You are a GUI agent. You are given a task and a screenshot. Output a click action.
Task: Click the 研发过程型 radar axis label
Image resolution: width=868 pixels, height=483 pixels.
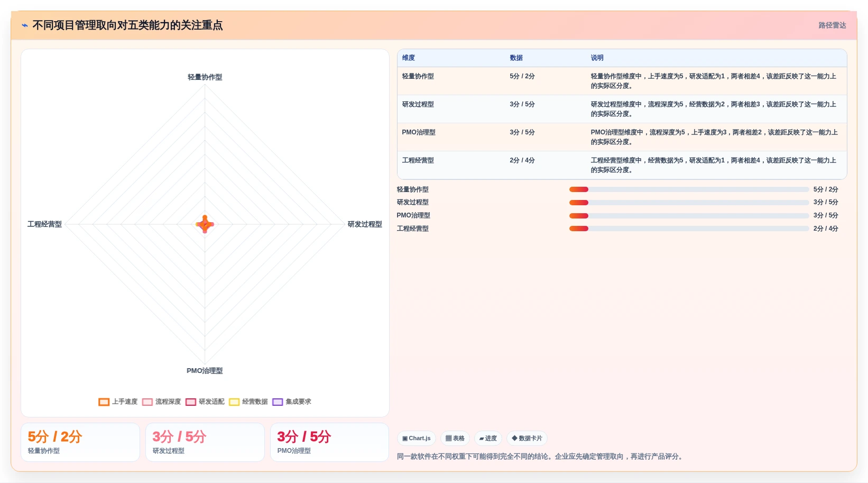(365, 224)
